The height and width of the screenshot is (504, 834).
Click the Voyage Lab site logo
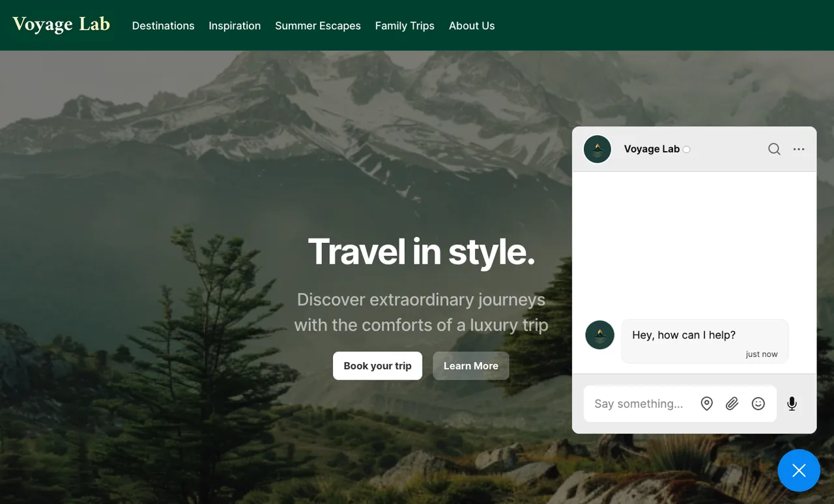[61, 25]
